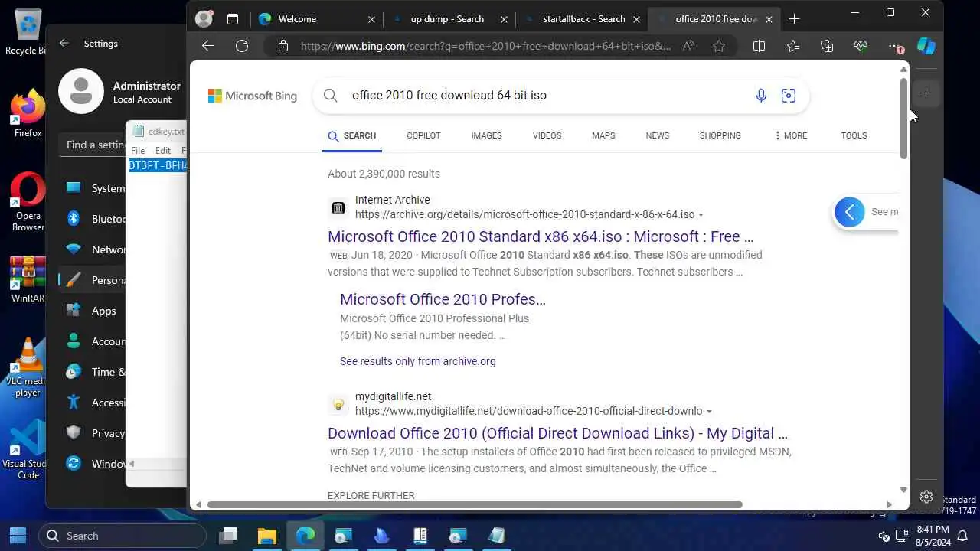The width and height of the screenshot is (980, 551).
Task: Open the Edit menu in the cdkey.txt Notepad window
Action: pos(163,151)
